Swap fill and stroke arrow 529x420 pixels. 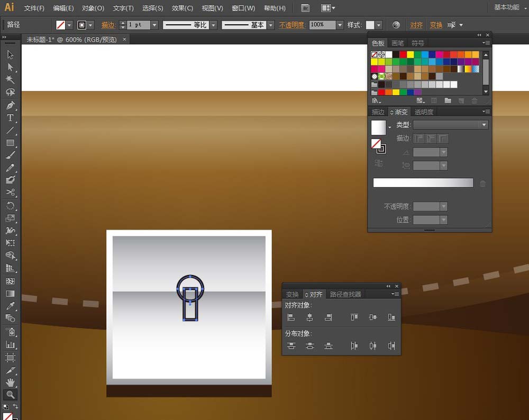click(15, 406)
